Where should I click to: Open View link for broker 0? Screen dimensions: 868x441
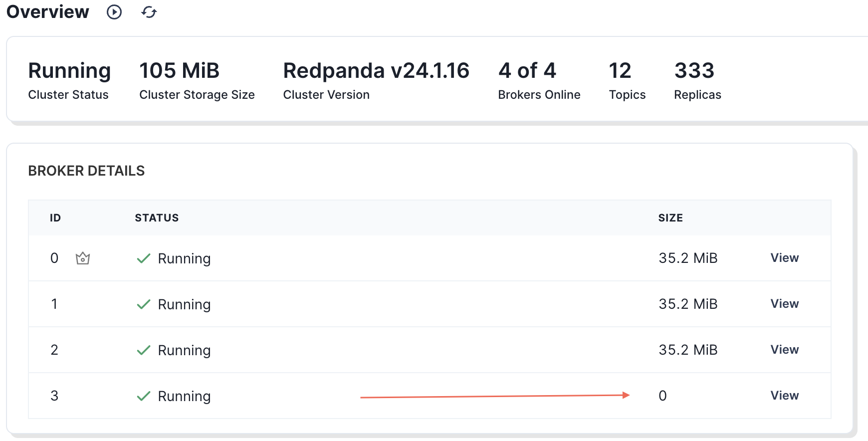[784, 258]
